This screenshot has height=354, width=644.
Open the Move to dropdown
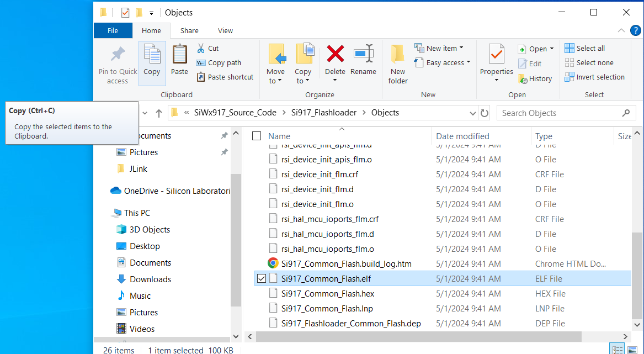275,76
